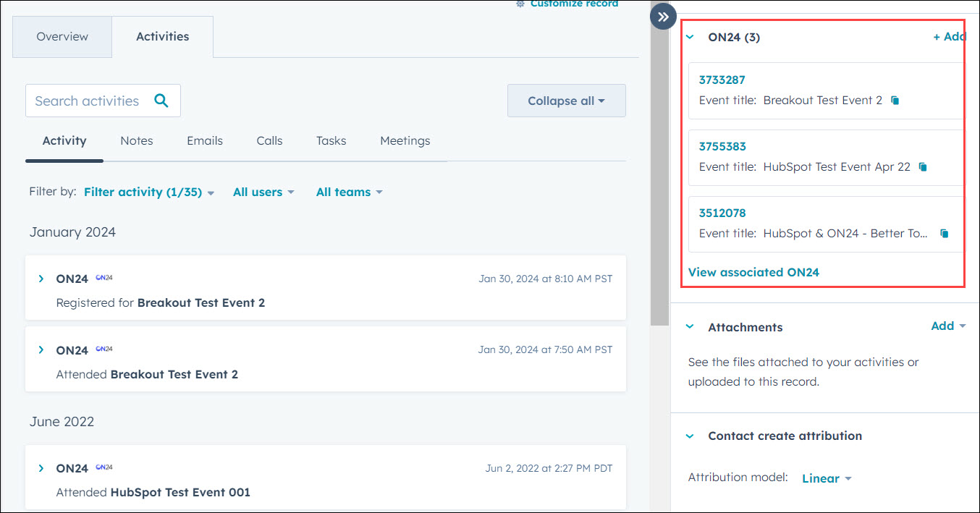View the Tasks sub-tab
Image resolution: width=980 pixels, height=513 pixels.
[331, 141]
